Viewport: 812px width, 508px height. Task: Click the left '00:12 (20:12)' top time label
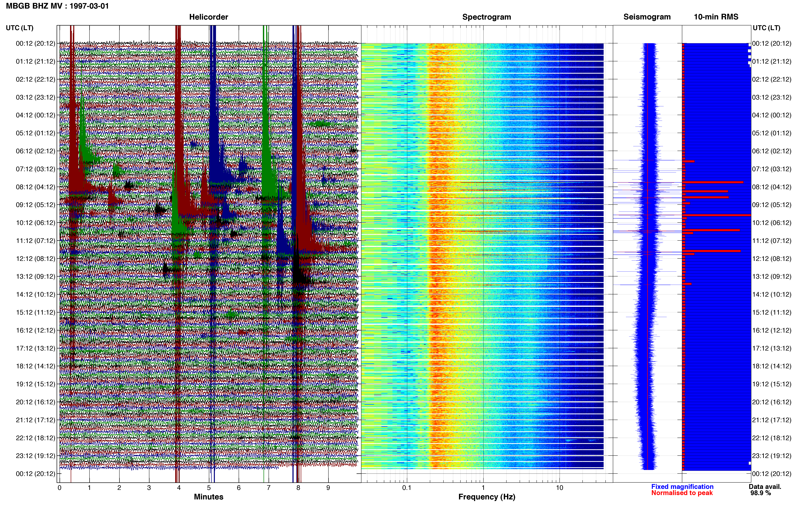click(36, 44)
